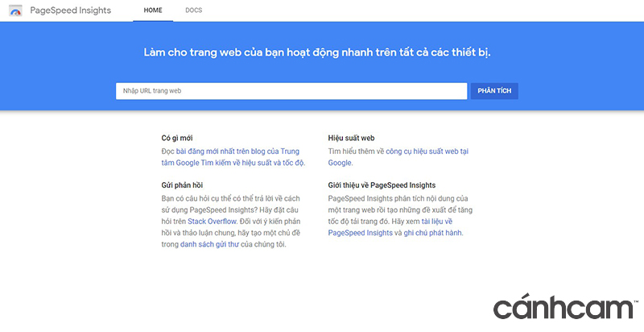Focus the 'Nhập URL trang web' field
This screenshot has width=644, height=332.
point(291,91)
